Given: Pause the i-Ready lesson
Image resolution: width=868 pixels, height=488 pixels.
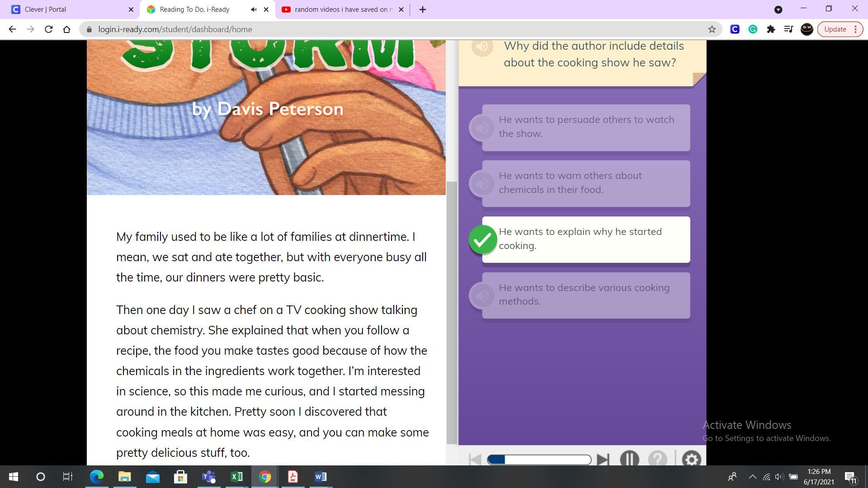Looking at the screenshot, I should click(629, 459).
